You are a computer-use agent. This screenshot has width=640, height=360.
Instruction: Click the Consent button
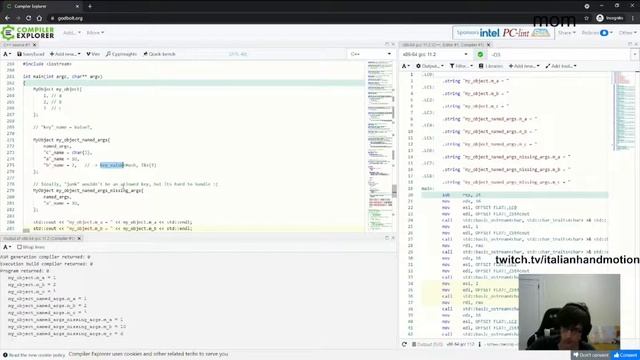click(625, 355)
